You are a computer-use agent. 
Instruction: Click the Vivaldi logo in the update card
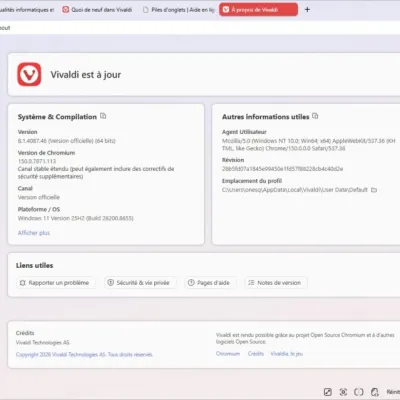pyautogui.click(x=29, y=74)
